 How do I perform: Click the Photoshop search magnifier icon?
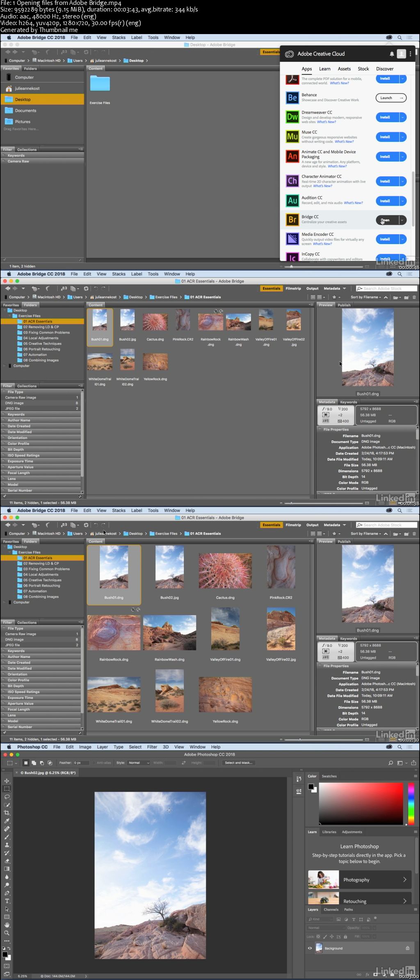(390, 763)
